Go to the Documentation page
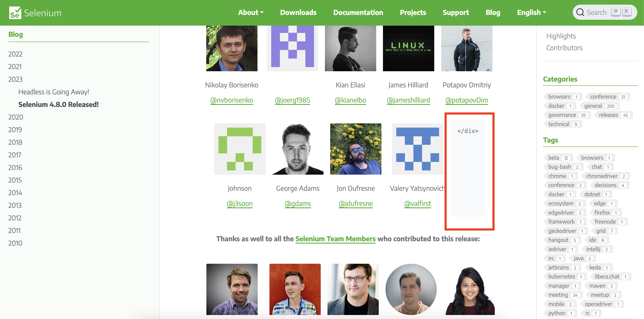Viewport: 644px width, 319px height. point(358,12)
